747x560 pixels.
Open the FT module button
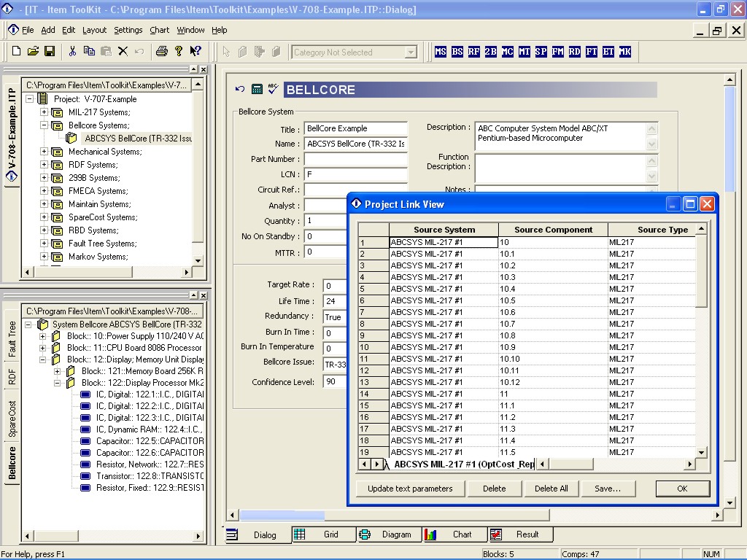click(592, 52)
